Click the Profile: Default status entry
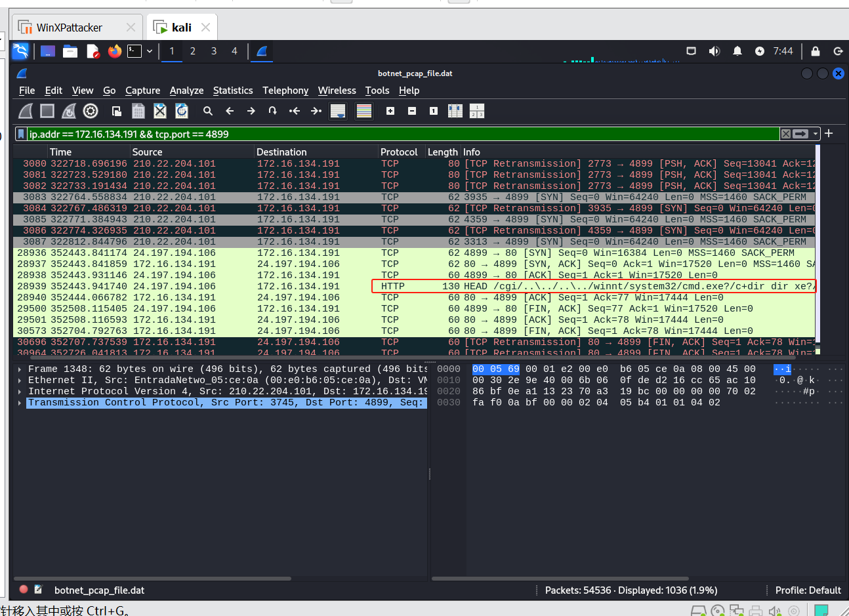 808,590
